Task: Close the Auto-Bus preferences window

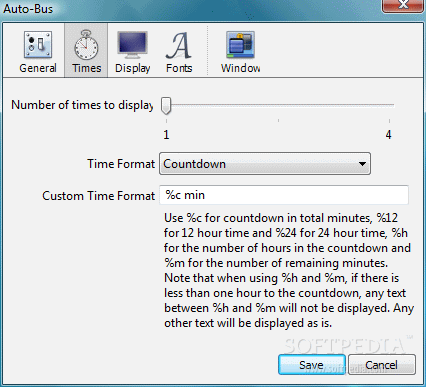Action: click(403, 5)
